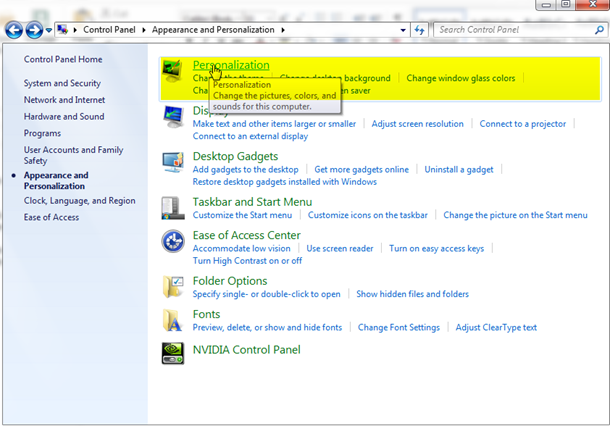The image size is (610, 426).
Task: Open NVIDIA Control Panel heading
Action: (x=247, y=350)
